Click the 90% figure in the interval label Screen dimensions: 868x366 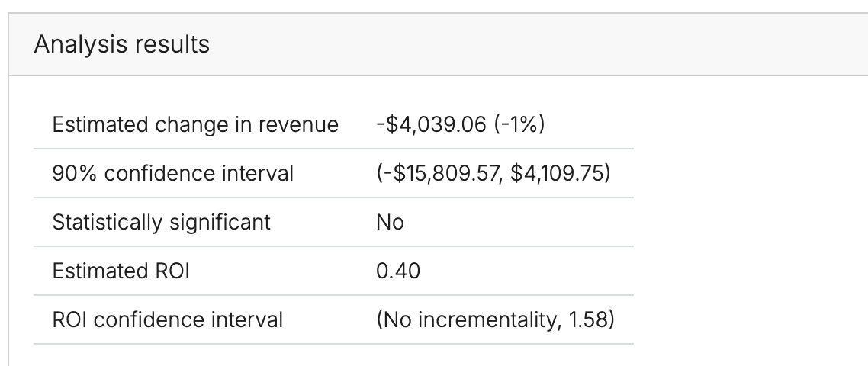pos(75,173)
